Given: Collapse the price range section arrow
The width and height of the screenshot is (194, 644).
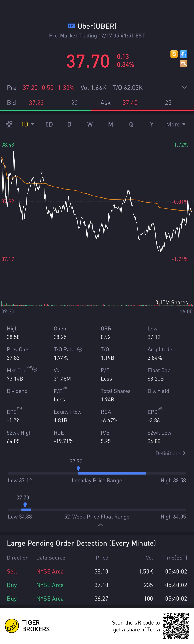Looking at the screenshot, I should point(100,525).
